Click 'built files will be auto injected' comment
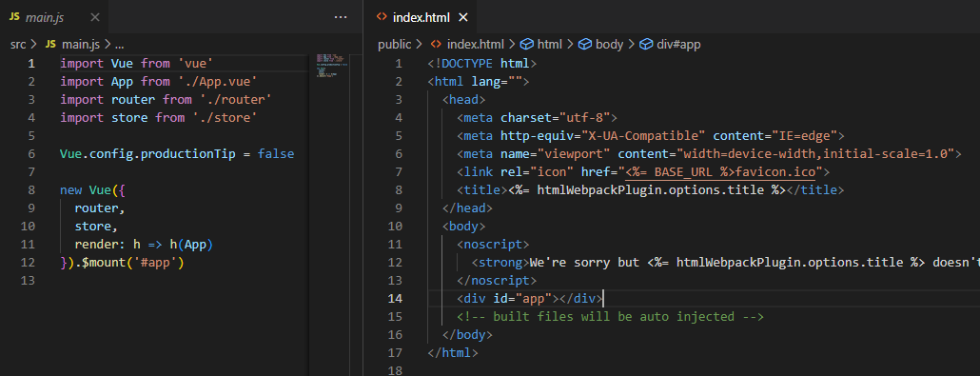The width and height of the screenshot is (980, 376). (611, 317)
